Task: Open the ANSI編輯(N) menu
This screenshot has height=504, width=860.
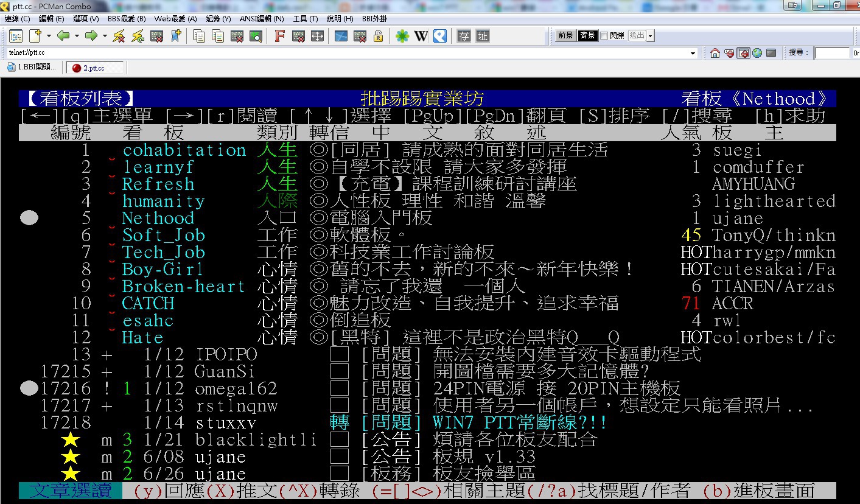Action: (x=262, y=19)
